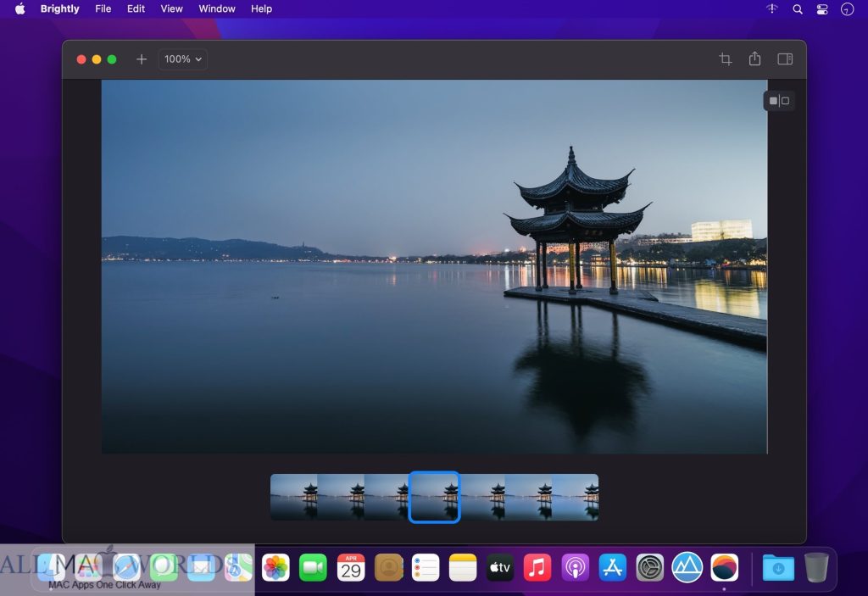
Task: Minimize the Brightly window with the yellow button
Action: [x=97, y=59]
